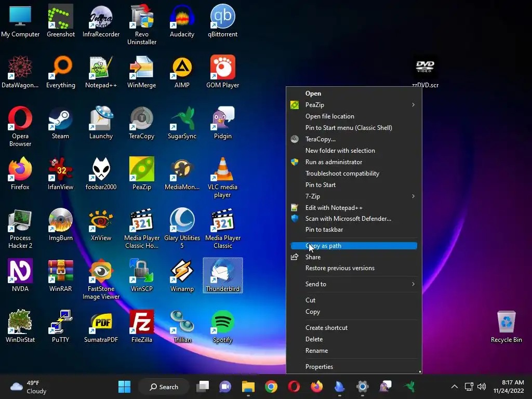The image size is (532, 399).
Task: Select the ImgBurn desktop icon
Action: click(60, 224)
